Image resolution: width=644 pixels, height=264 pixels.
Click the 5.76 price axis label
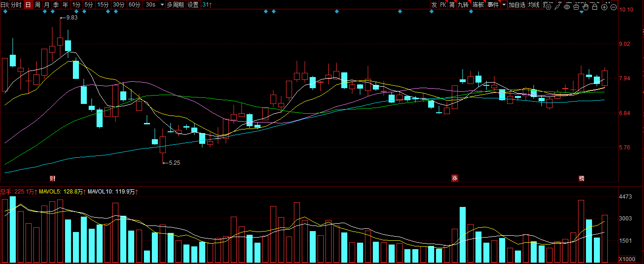click(x=625, y=148)
